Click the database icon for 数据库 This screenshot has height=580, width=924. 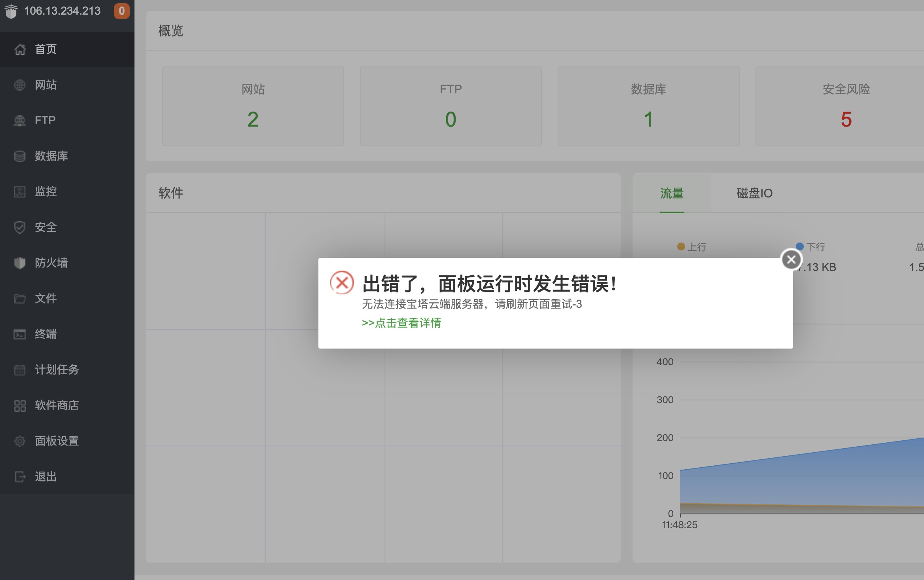pyautogui.click(x=20, y=156)
